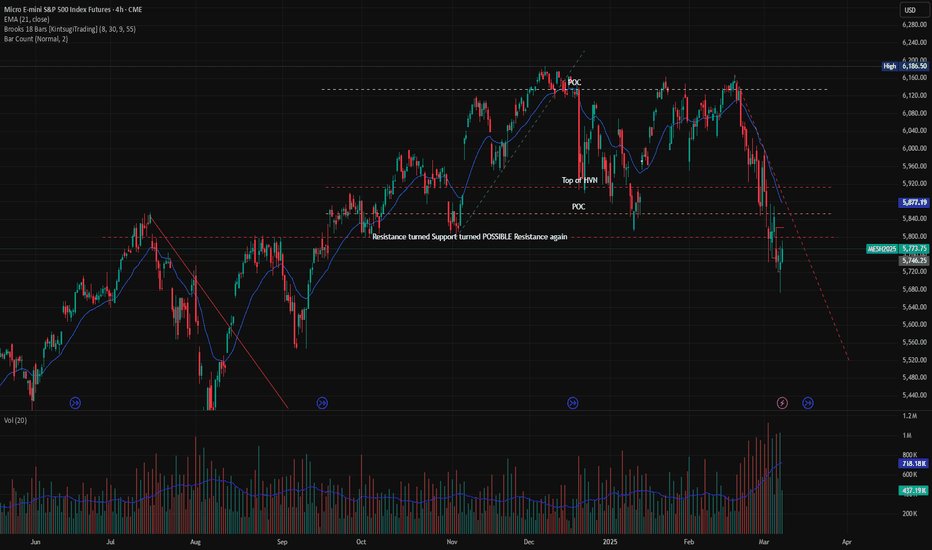Click the Aug label on the time axis
Screen dimensions: 932x550
(195, 542)
